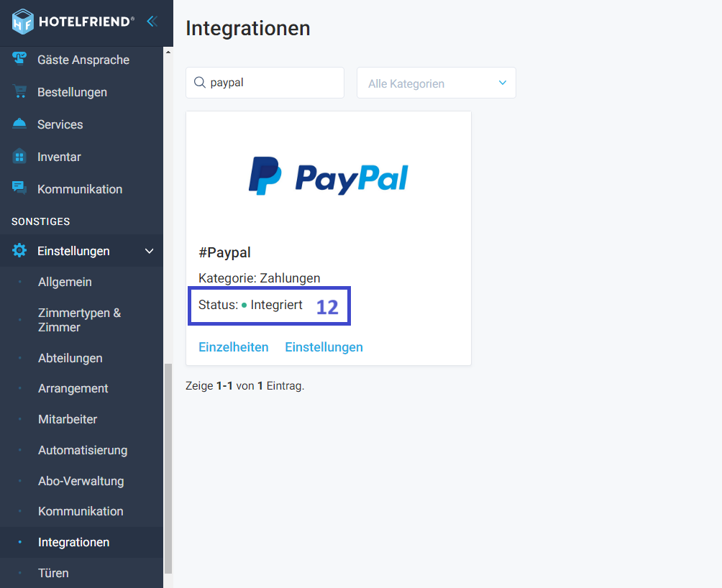Click the SONSTIGES section header

[40, 221]
